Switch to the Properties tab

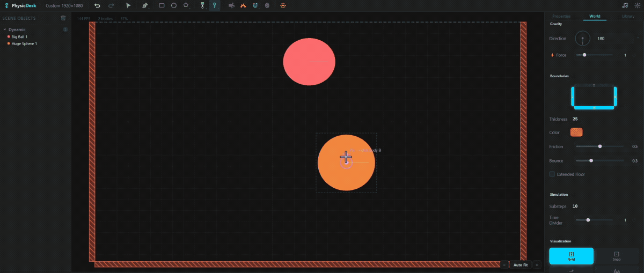click(561, 16)
